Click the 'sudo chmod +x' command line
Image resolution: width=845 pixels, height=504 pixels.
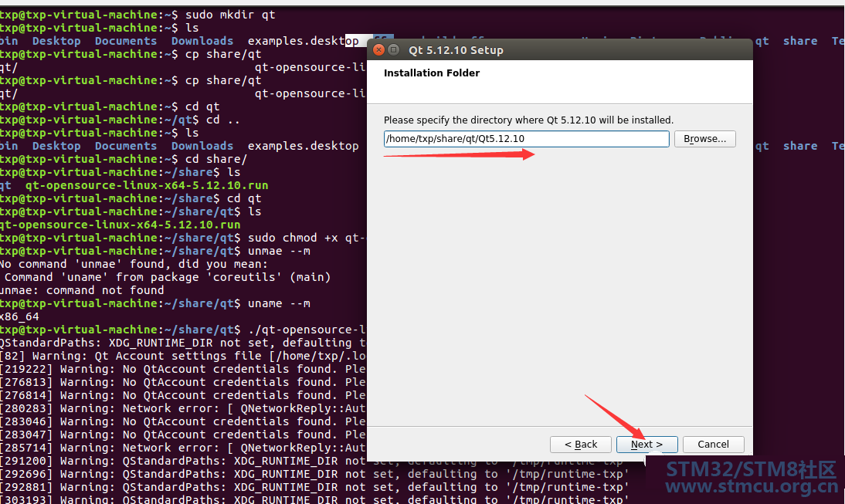coord(305,238)
